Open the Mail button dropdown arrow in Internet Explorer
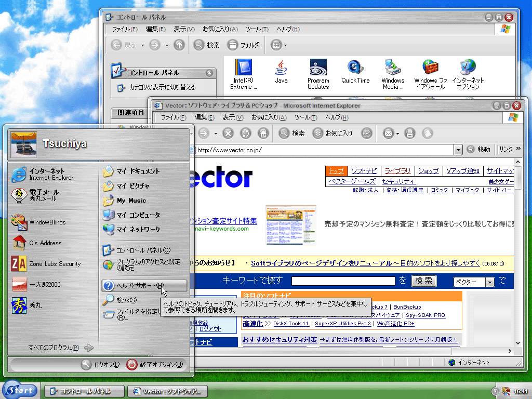This screenshot has height=399, width=532. coord(397,134)
